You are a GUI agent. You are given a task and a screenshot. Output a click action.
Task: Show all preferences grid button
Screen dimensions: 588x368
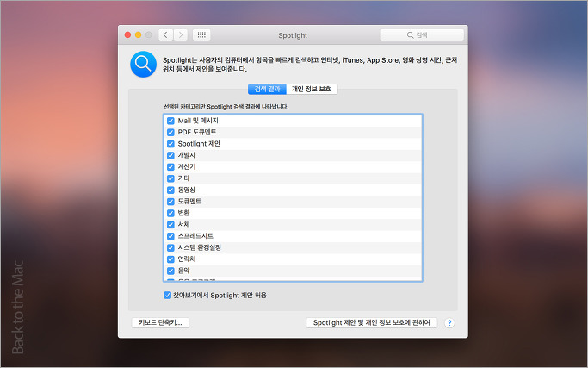pos(201,35)
